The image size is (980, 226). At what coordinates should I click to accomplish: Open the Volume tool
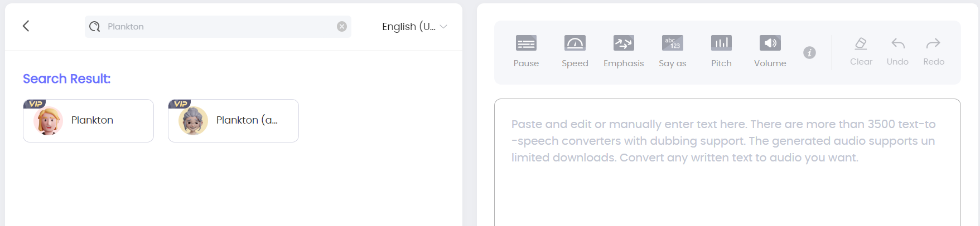click(770, 51)
